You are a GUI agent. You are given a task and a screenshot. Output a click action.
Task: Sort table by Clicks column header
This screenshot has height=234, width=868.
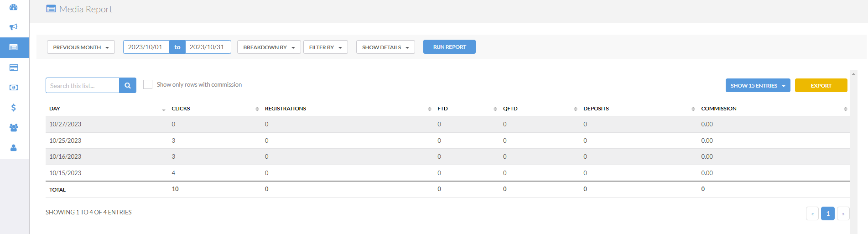181,109
